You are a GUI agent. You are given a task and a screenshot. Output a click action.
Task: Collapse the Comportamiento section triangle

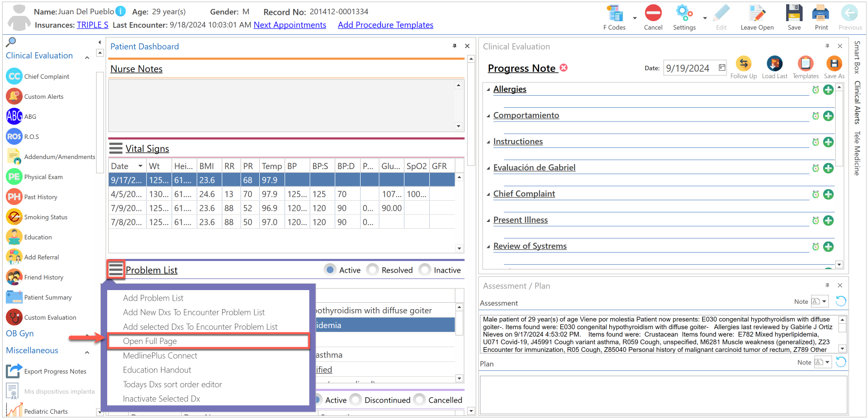[x=488, y=116]
